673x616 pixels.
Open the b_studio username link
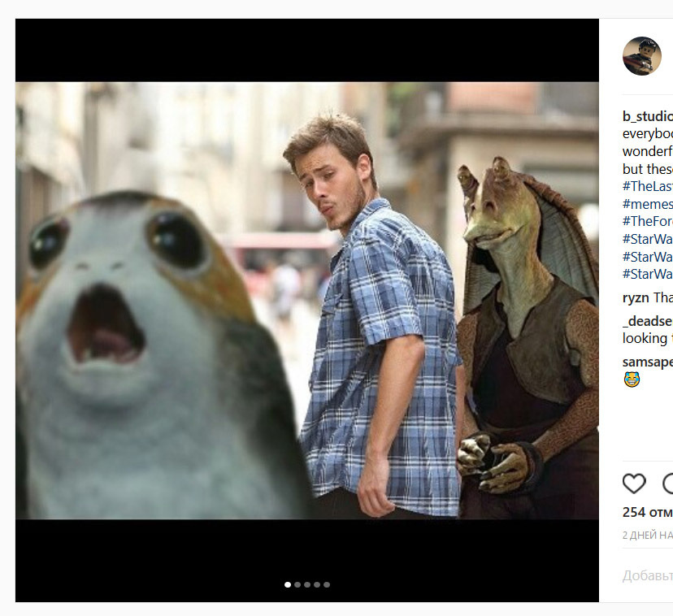pos(648,116)
